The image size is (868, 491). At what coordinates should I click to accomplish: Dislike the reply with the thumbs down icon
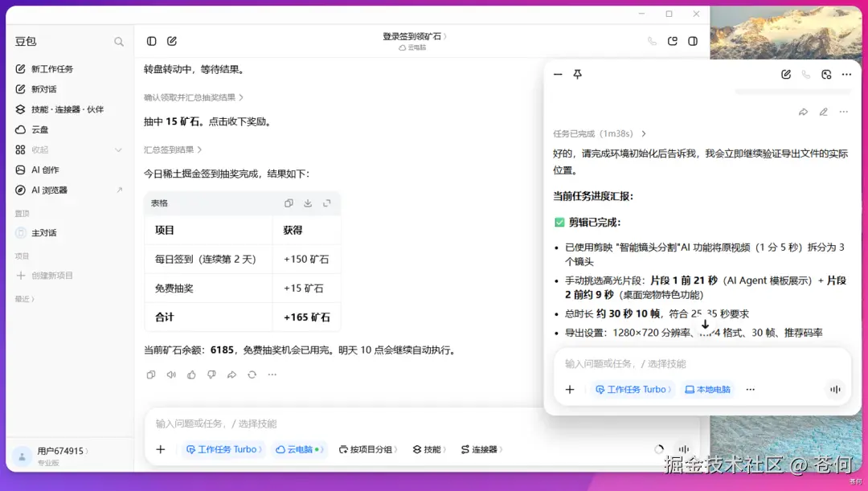211,374
